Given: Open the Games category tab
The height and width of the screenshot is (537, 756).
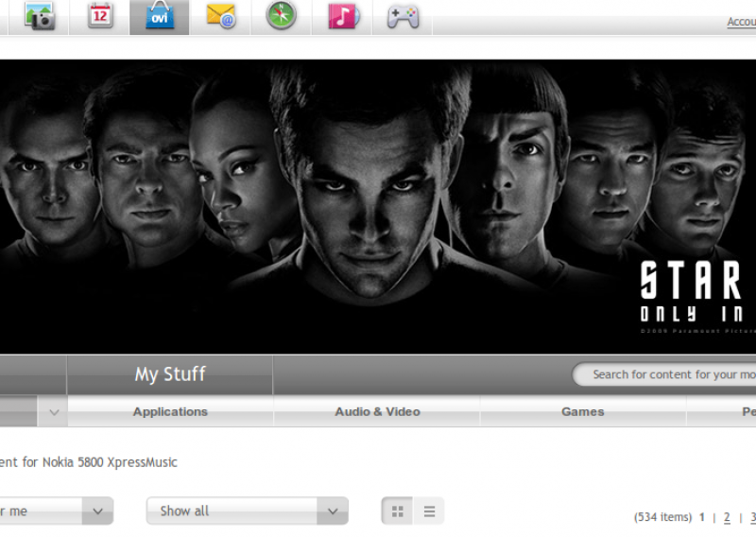Looking at the screenshot, I should 582,411.
